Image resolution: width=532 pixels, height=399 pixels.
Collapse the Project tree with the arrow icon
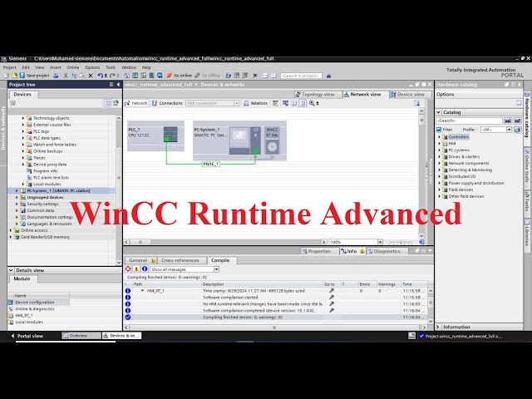point(118,85)
